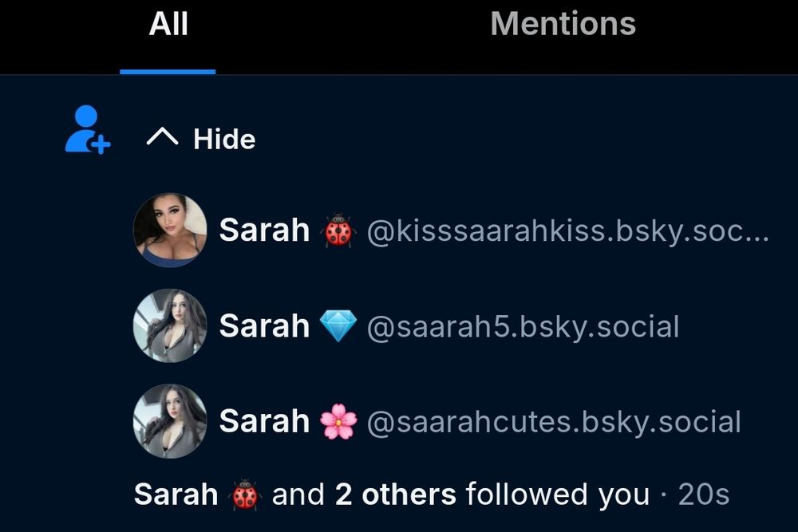Click the '2 others' text in summary
This screenshot has width=798, height=532.
coord(396,495)
